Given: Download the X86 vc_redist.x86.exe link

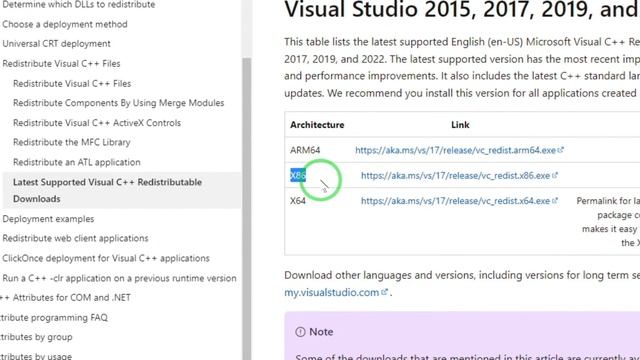Looking at the screenshot, I should (x=455, y=176).
